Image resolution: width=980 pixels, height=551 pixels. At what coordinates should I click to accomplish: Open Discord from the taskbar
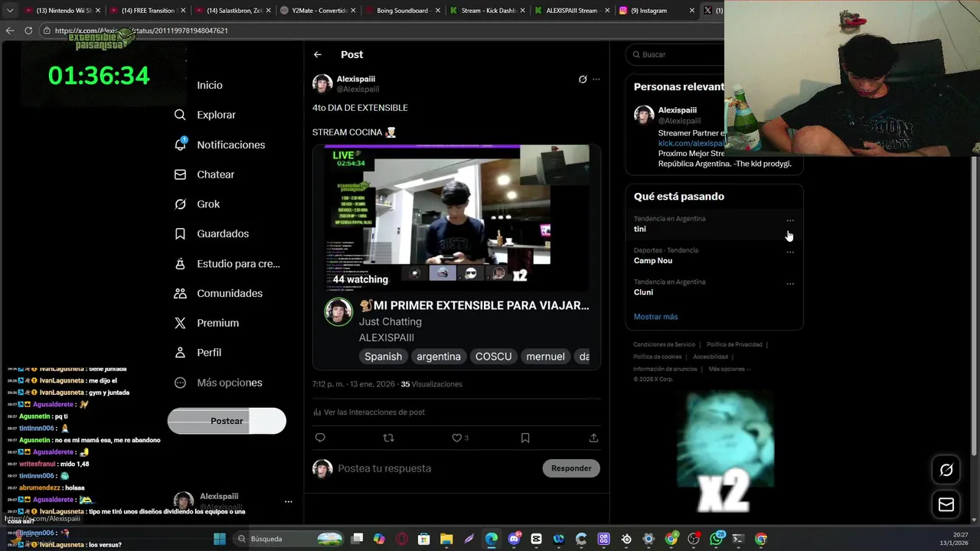click(514, 539)
